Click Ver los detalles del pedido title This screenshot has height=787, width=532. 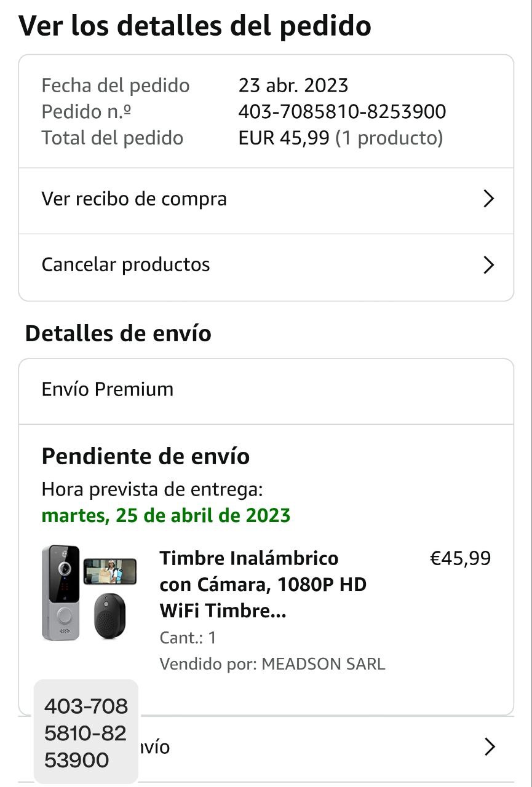tap(195, 26)
